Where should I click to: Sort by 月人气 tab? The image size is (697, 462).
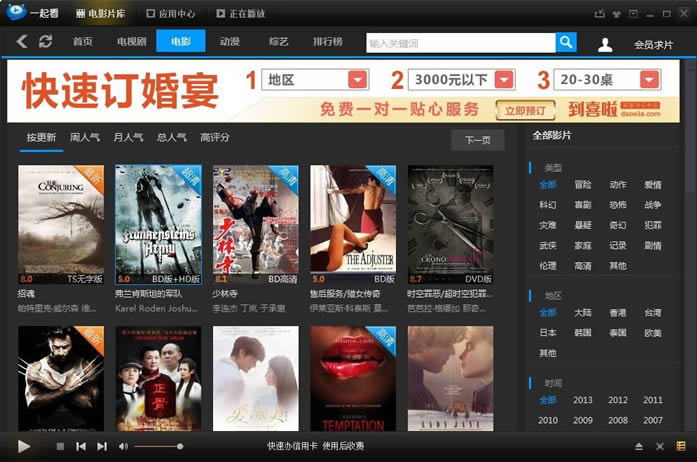coord(128,137)
